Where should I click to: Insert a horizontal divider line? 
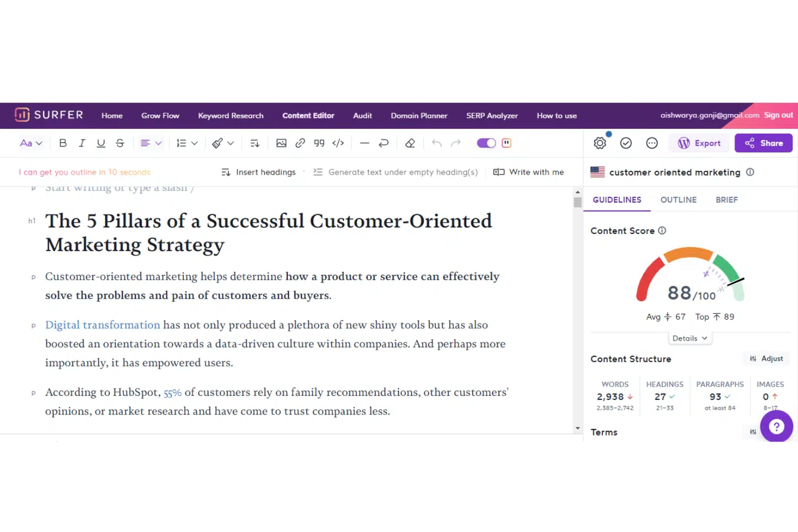pyautogui.click(x=364, y=143)
